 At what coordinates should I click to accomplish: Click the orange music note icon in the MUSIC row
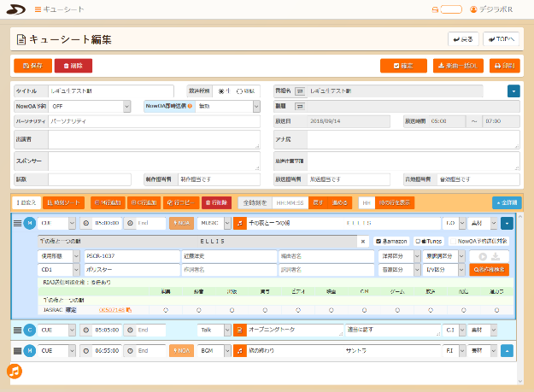240,223
